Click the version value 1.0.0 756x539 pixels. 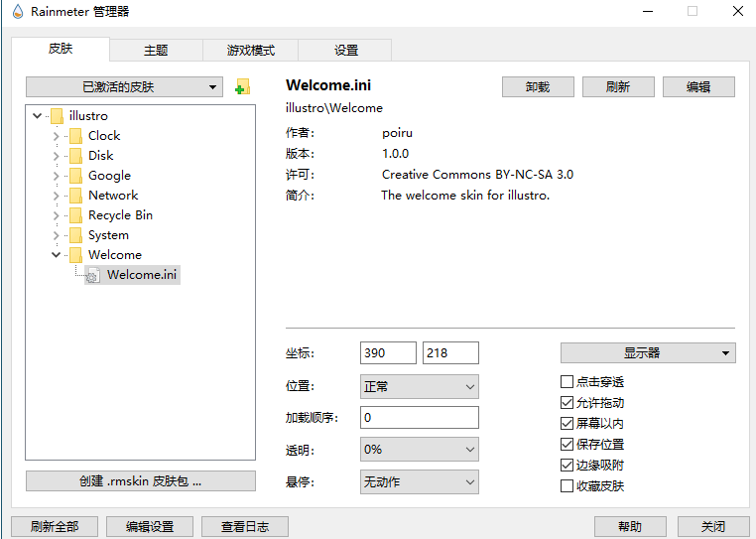(x=395, y=154)
